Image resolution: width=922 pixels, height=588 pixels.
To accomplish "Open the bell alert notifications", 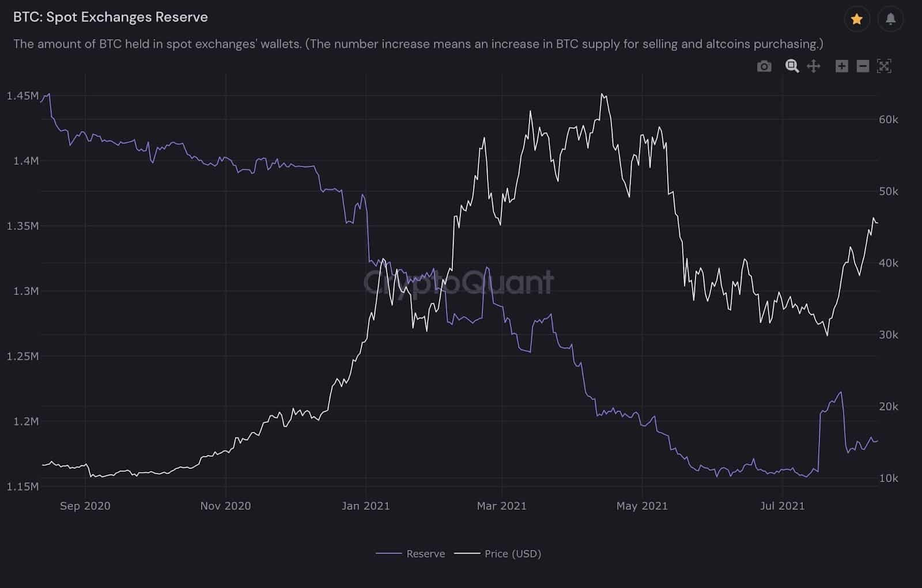I will [x=890, y=19].
